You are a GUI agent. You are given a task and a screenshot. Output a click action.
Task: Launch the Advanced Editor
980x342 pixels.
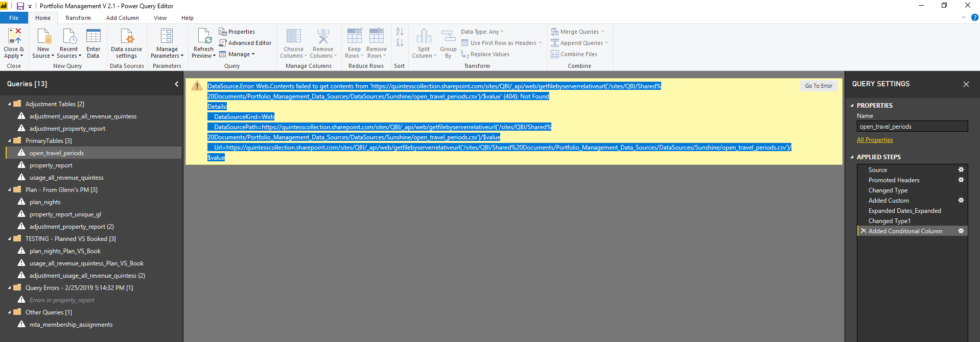tap(245, 43)
